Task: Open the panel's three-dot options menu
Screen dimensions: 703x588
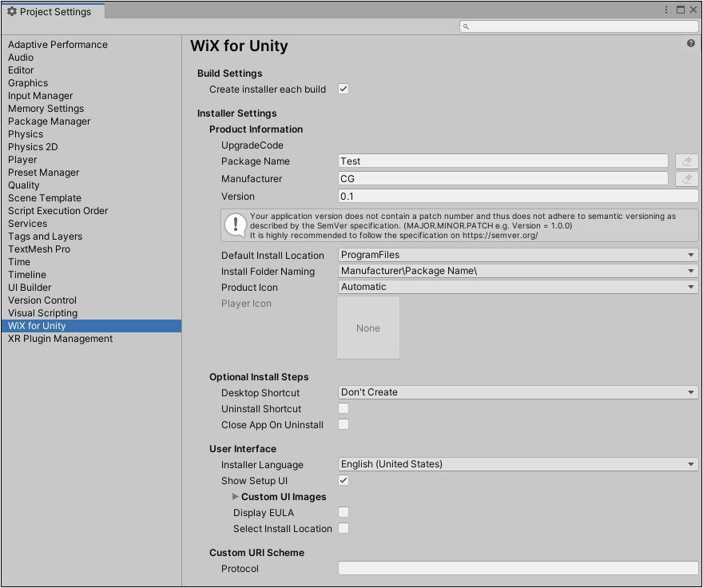Action: click(666, 10)
